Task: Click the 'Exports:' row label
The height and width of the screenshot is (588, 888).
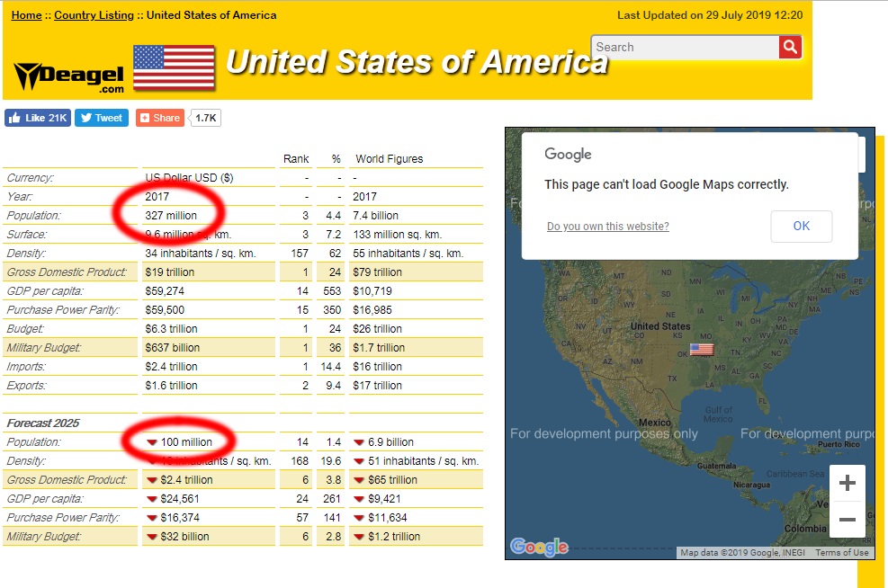Action: pyautogui.click(x=26, y=386)
